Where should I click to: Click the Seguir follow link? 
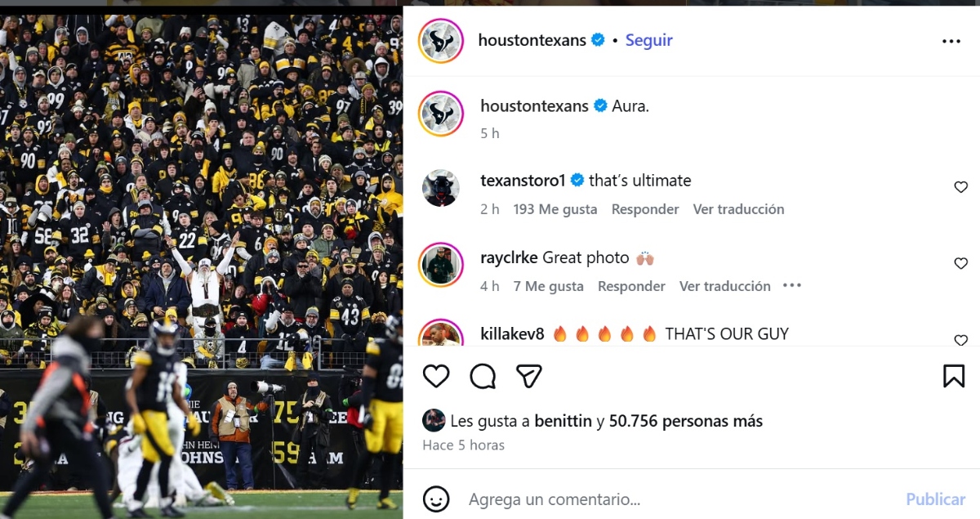[649, 40]
